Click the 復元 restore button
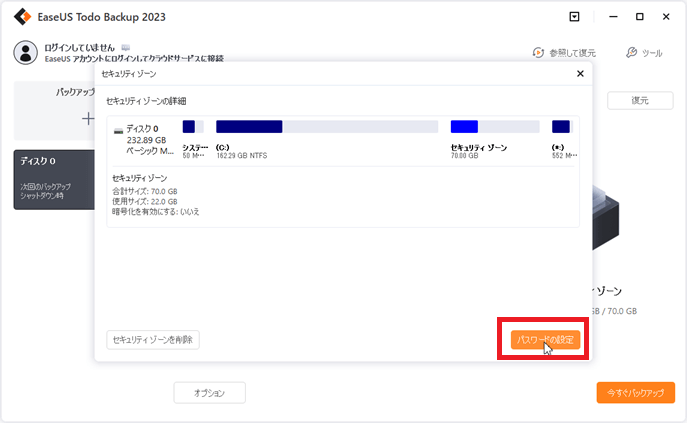 point(640,101)
